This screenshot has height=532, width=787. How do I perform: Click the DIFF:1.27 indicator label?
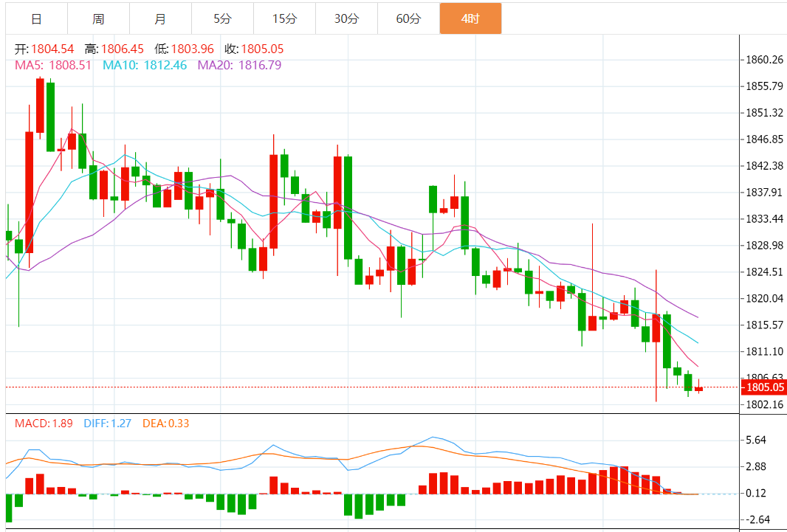click(107, 424)
